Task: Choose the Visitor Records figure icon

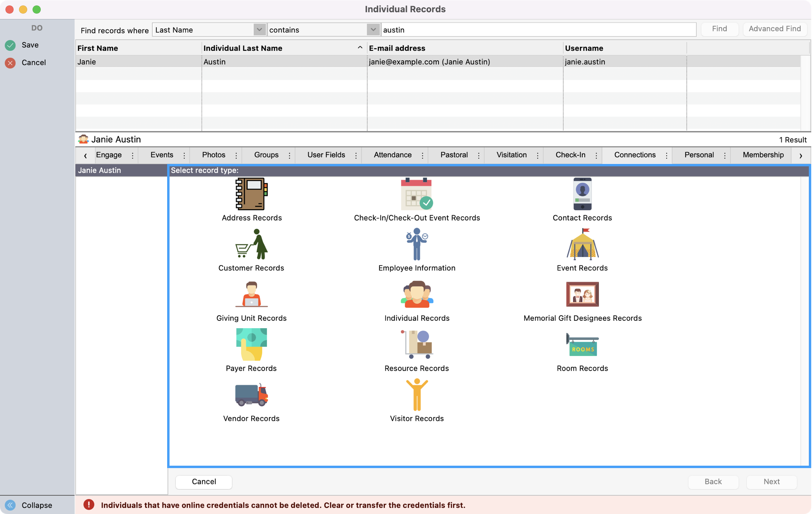Action: 416,395
